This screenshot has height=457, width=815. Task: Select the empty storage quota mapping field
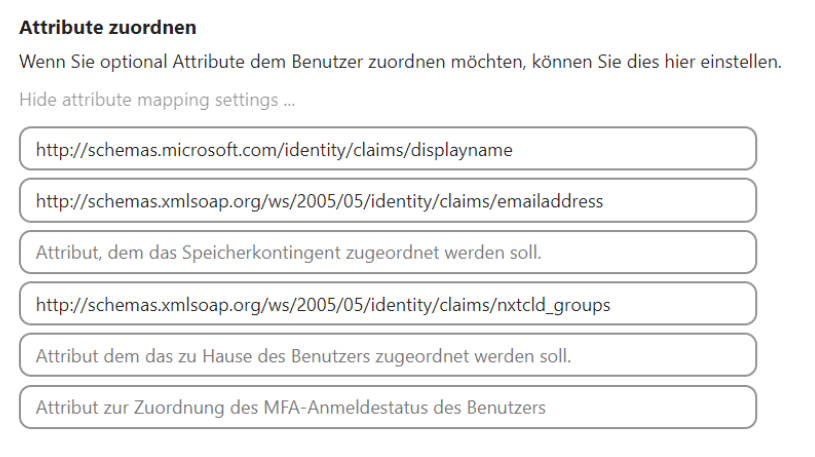tap(387, 253)
